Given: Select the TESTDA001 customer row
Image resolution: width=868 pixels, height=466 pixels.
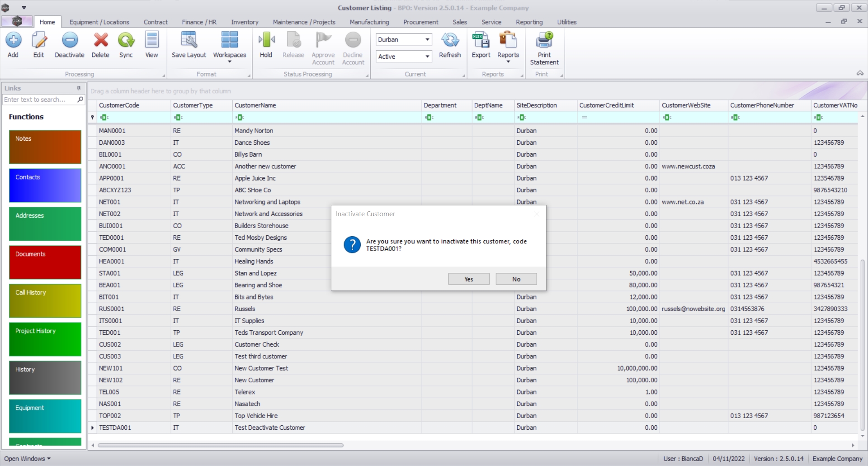Looking at the screenshot, I should (473, 428).
